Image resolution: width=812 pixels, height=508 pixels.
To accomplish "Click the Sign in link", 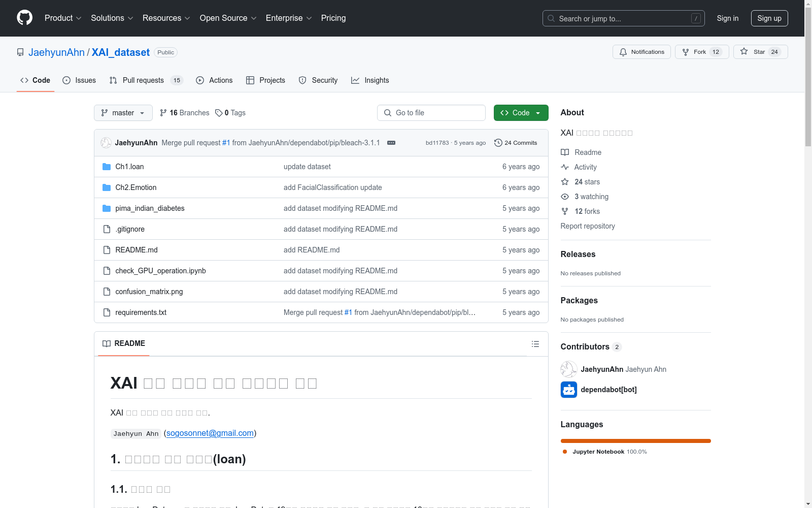I will [728, 18].
